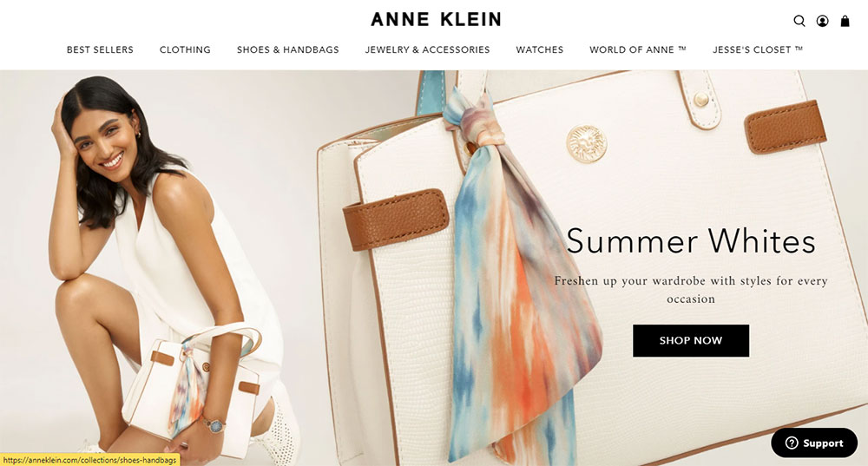Open the Best Sellers menu
The width and height of the screenshot is (868, 466).
100,49
